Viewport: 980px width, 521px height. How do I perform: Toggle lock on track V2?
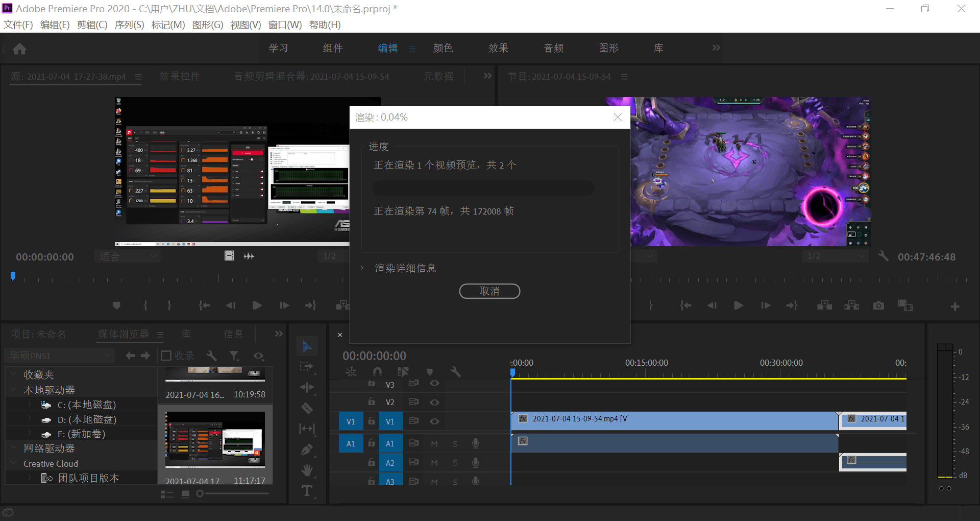click(x=372, y=402)
